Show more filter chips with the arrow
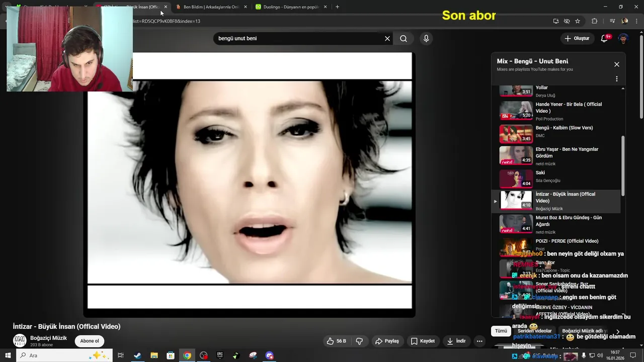Viewport: 644px width, 362px height. (618, 332)
